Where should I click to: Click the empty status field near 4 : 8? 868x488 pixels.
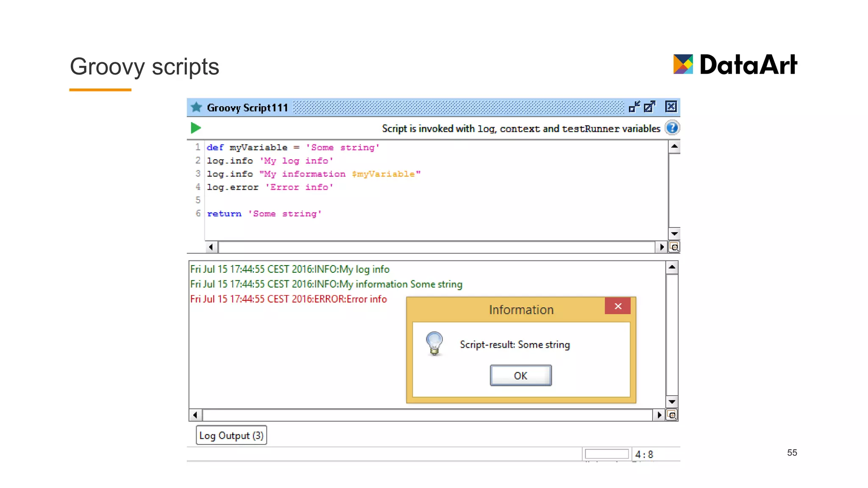[606, 454]
